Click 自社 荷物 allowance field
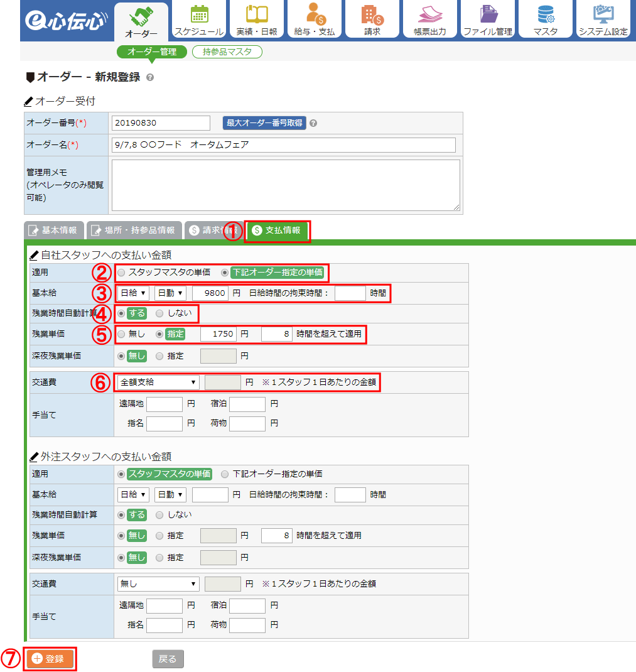 (x=247, y=423)
